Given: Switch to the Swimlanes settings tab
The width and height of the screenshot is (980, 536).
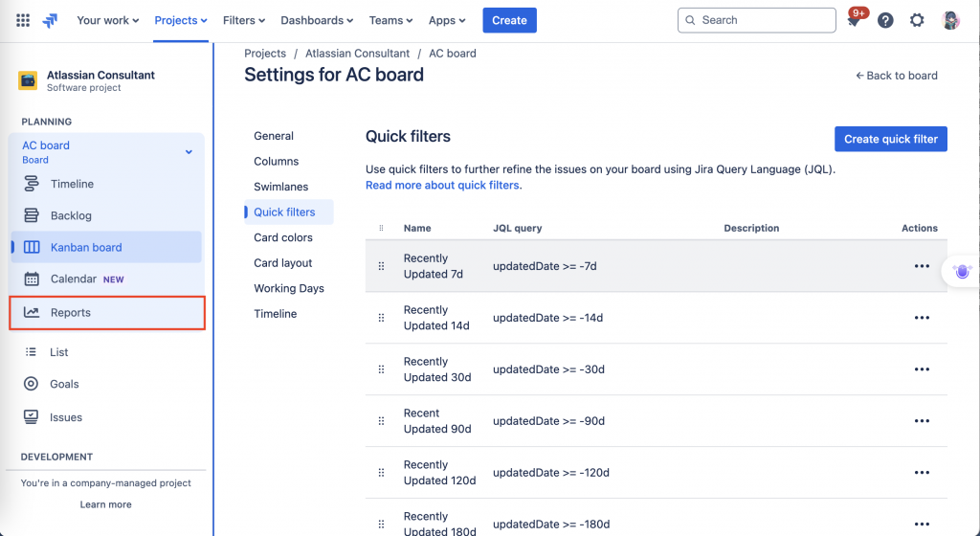Looking at the screenshot, I should click(280, 187).
